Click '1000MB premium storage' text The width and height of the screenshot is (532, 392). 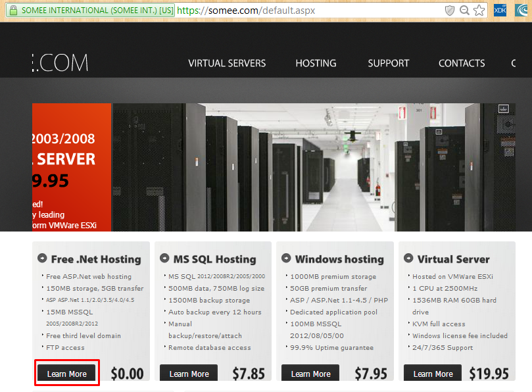[333, 277]
